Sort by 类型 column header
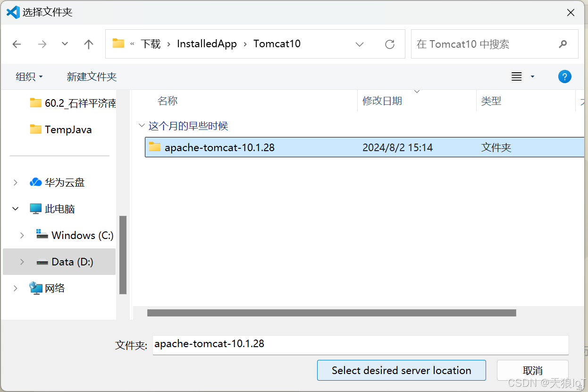588x392 pixels. pyautogui.click(x=491, y=101)
